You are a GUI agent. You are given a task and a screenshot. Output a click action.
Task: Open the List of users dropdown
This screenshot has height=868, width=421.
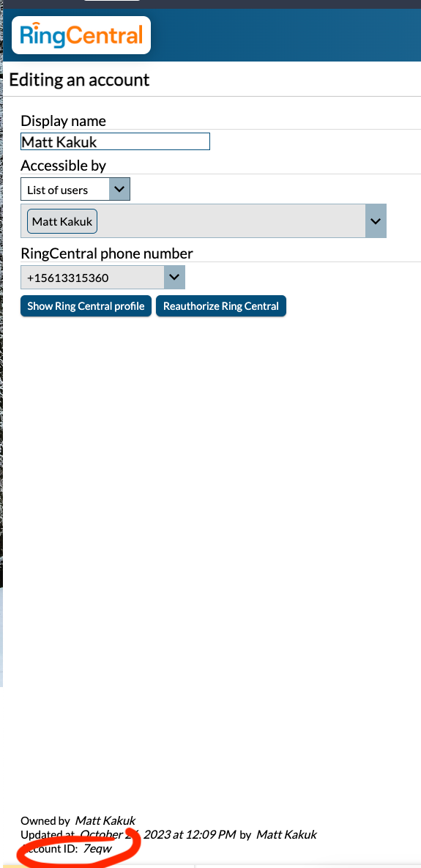tap(75, 189)
